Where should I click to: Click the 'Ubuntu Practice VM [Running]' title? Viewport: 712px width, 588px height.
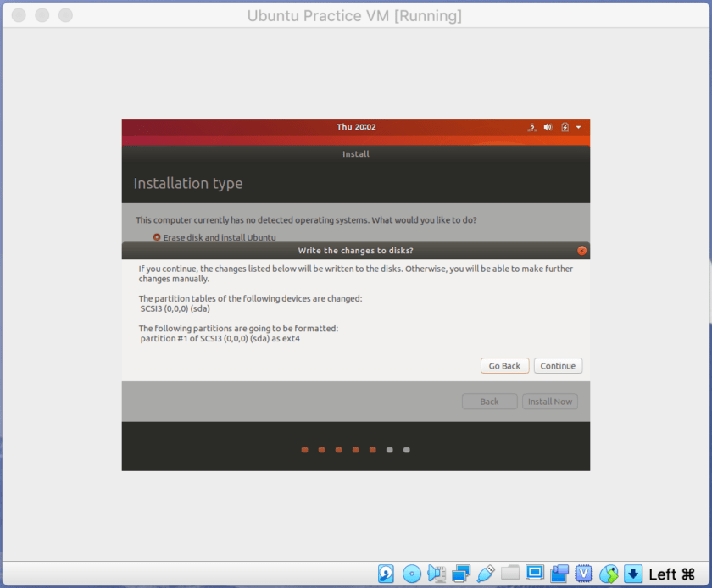[x=354, y=16]
